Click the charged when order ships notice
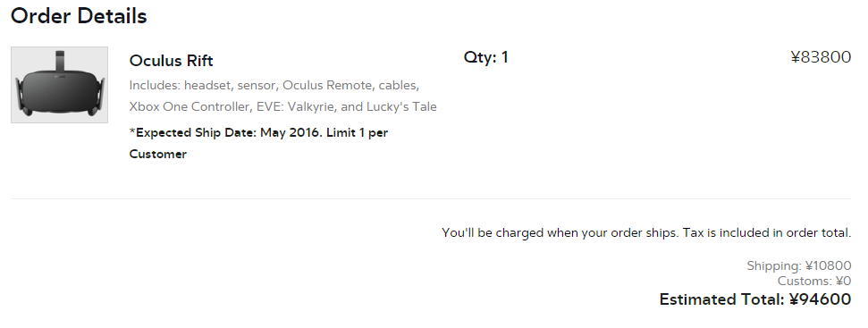Image resolution: width=868 pixels, height=328 pixels. tap(646, 233)
